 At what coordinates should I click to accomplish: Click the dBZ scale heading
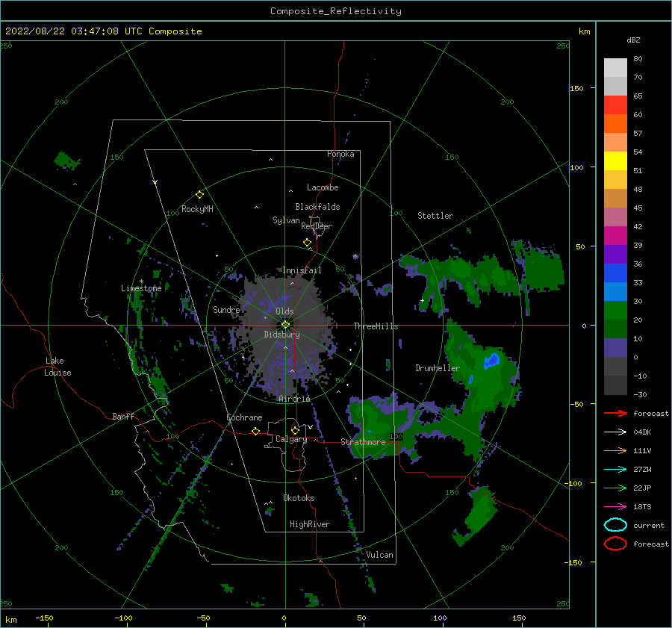point(633,40)
